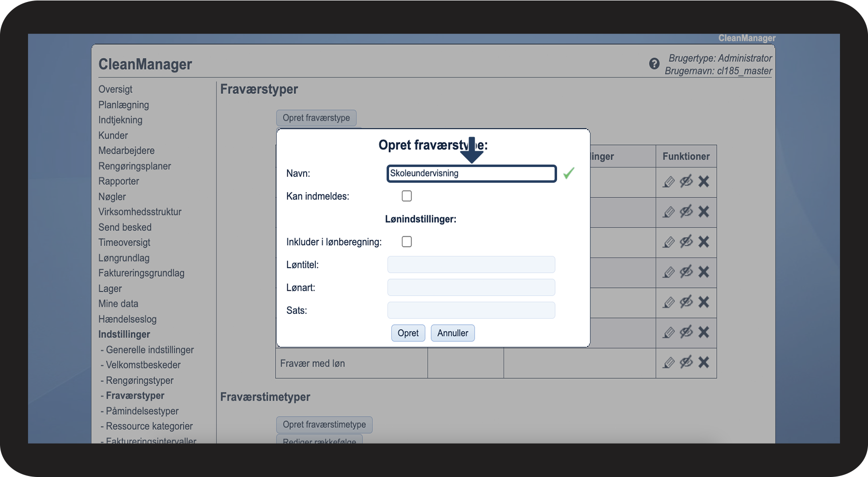Click delete X in fifth table row
This screenshot has height=477, width=868.
(x=703, y=302)
